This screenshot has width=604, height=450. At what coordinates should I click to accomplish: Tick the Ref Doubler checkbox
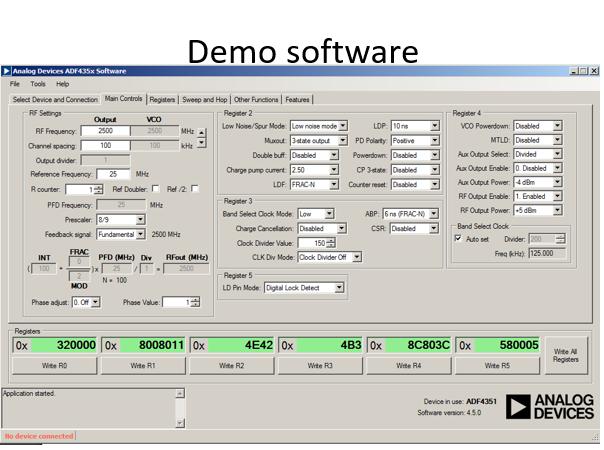(156, 189)
